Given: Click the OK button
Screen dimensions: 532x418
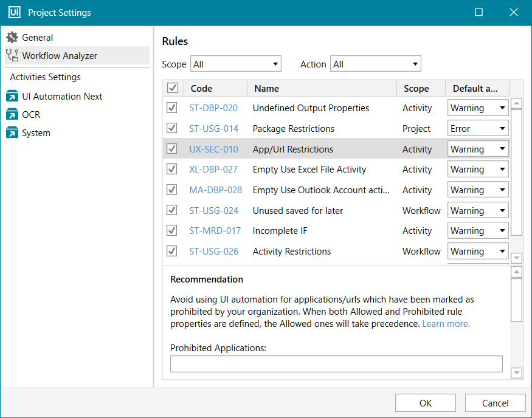Looking at the screenshot, I should coord(426,403).
